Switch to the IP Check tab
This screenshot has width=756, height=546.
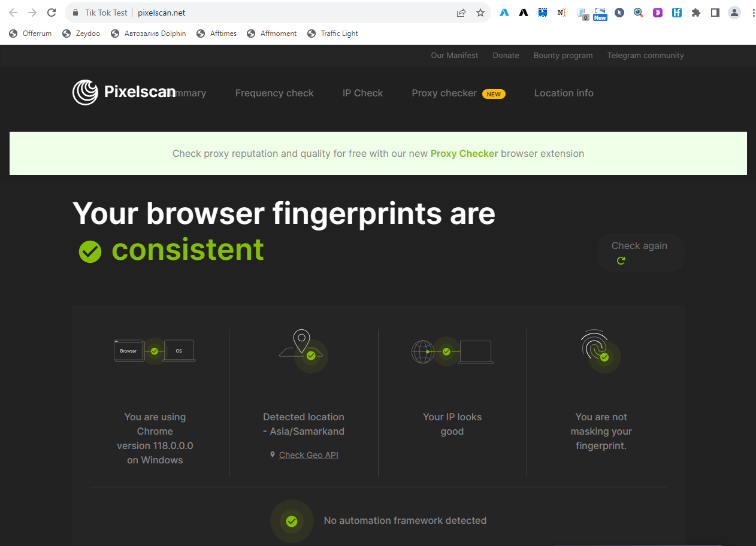pos(362,93)
